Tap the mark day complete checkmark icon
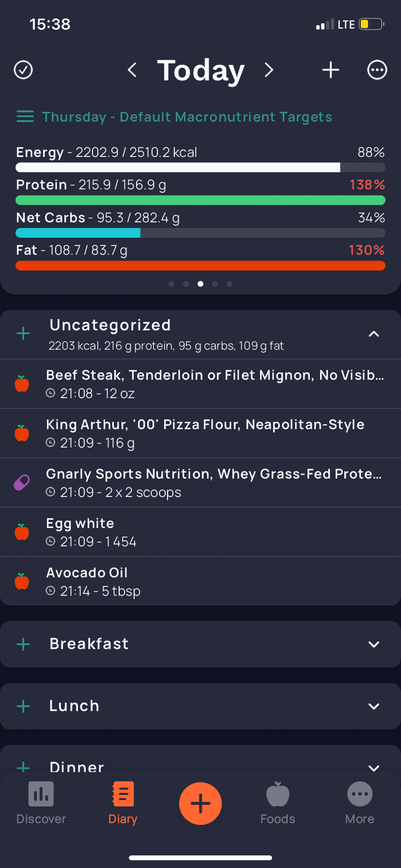Screen dimensions: 401x868 pos(23,70)
